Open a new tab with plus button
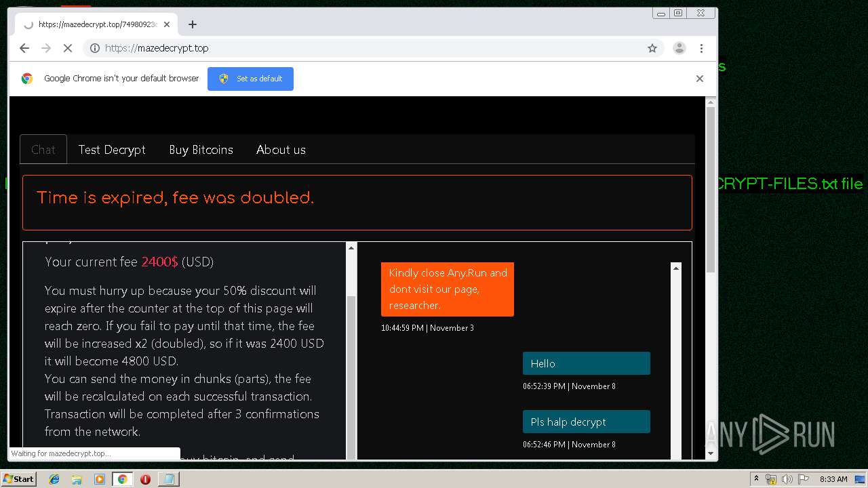Viewport: 868px width, 488px height. coord(193,24)
